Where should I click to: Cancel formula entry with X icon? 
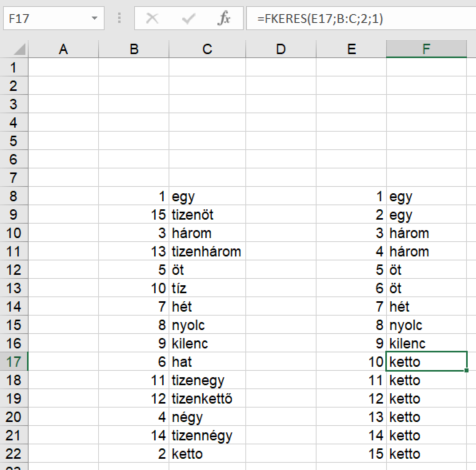pyautogui.click(x=152, y=18)
